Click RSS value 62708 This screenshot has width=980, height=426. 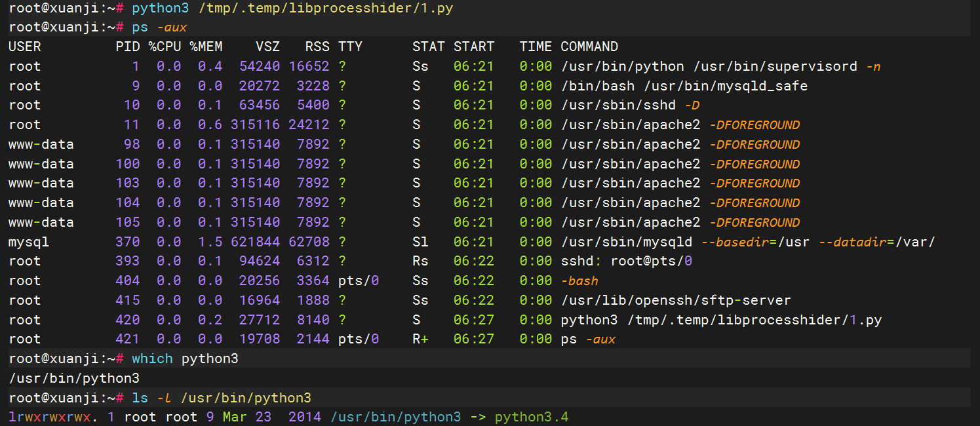(x=309, y=242)
